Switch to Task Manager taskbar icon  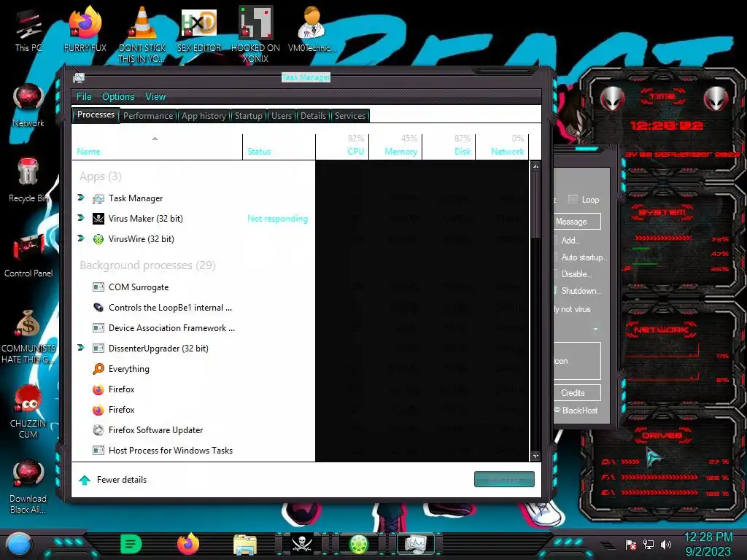416,544
